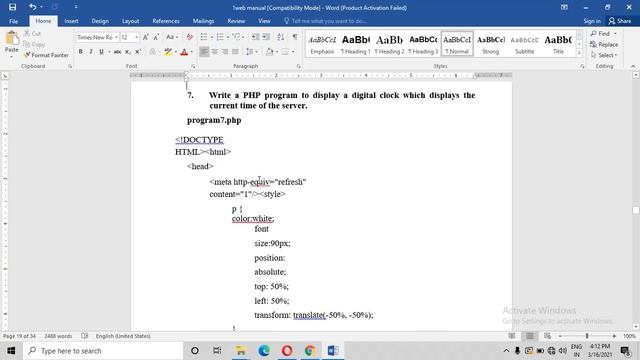Open File Explorer from the taskbar
This screenshot has height=360, width=640.
coord(241,351)
